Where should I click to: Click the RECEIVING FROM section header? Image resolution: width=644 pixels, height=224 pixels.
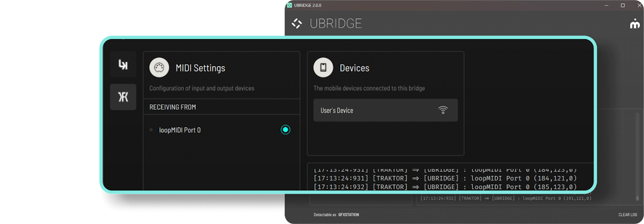tap(173, 107)
